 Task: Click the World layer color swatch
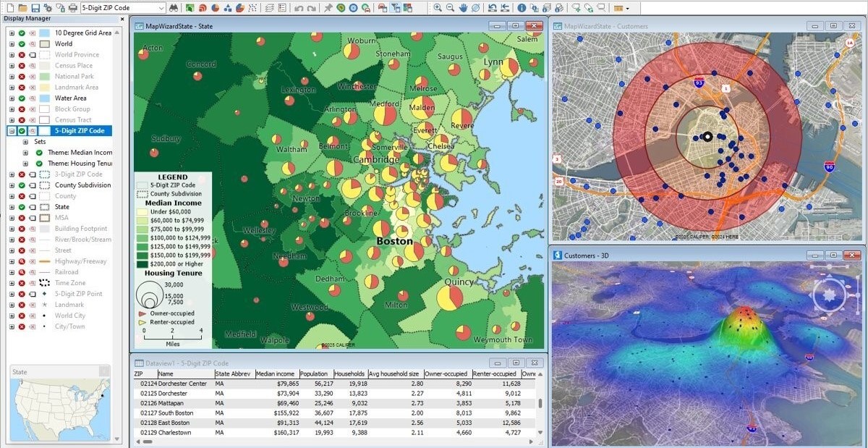44,44
